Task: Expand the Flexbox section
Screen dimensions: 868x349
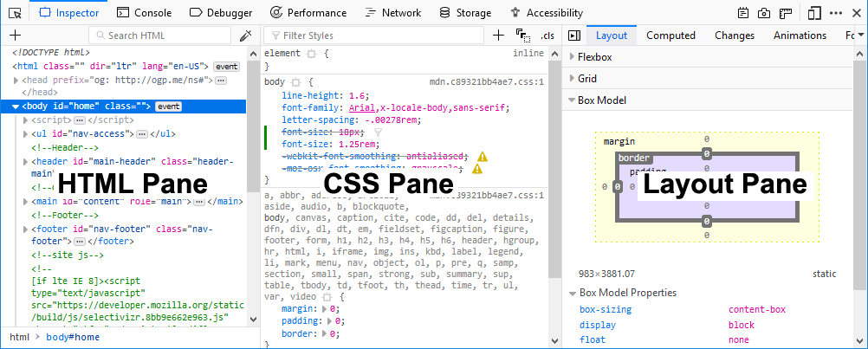Action: [572, 57]
